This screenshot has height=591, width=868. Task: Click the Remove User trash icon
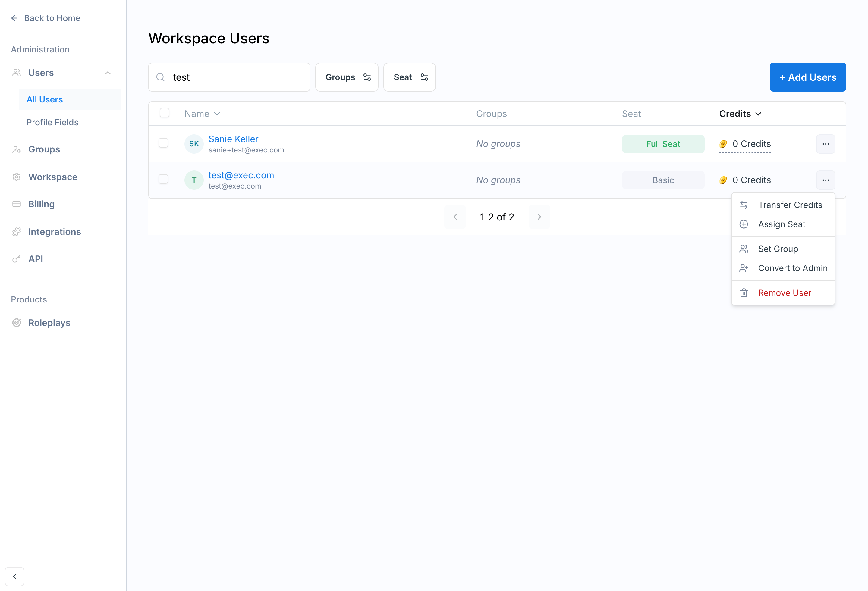[744, 293]
